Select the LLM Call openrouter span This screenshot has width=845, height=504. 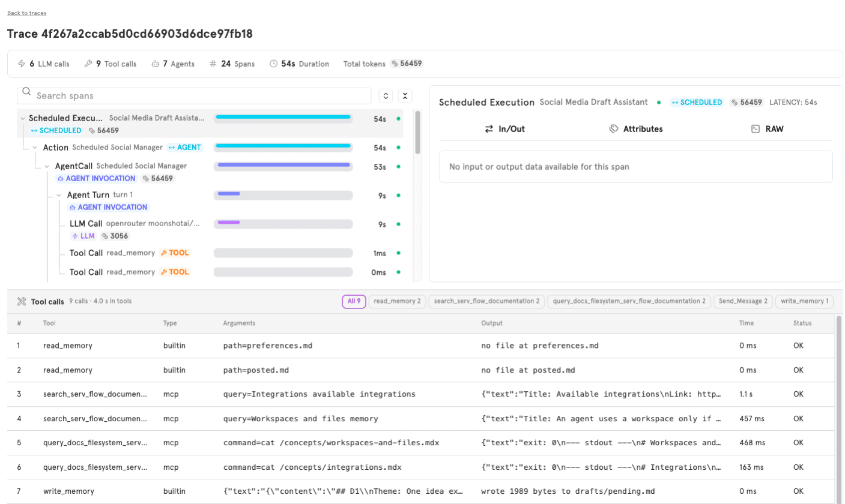pyautogui.click(x=210, y=229)
